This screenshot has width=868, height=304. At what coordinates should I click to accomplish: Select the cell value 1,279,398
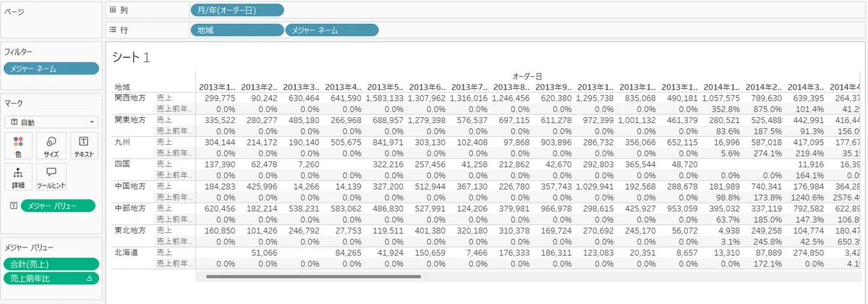pos(426,119)
